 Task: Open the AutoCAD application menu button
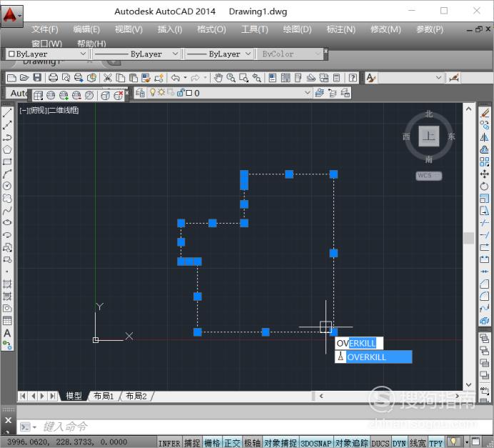click(12, 16)
